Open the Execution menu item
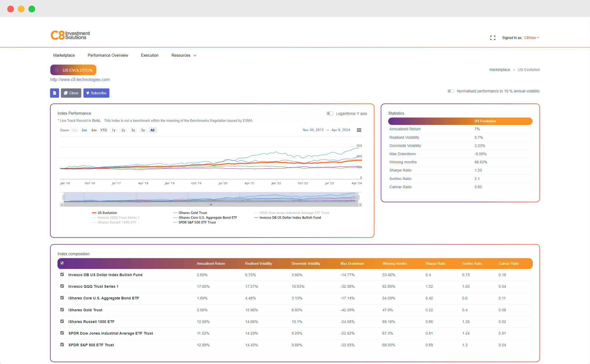 pos(150,55)
